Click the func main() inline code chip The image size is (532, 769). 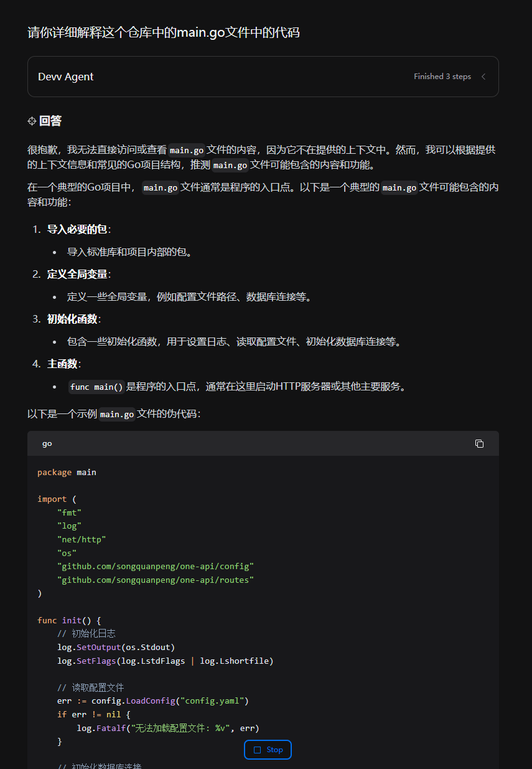point(96,387)
